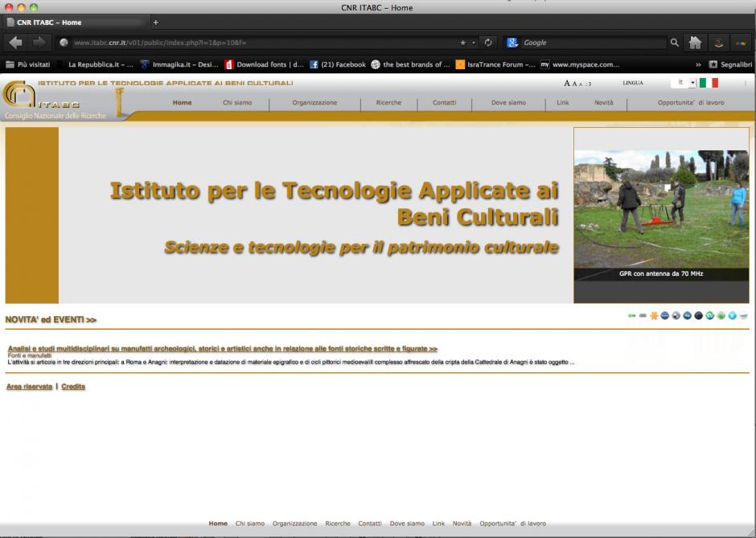756x538 pixels.
Task: Click Opportunita' di lavoro in footer menu
Action: 512,524
